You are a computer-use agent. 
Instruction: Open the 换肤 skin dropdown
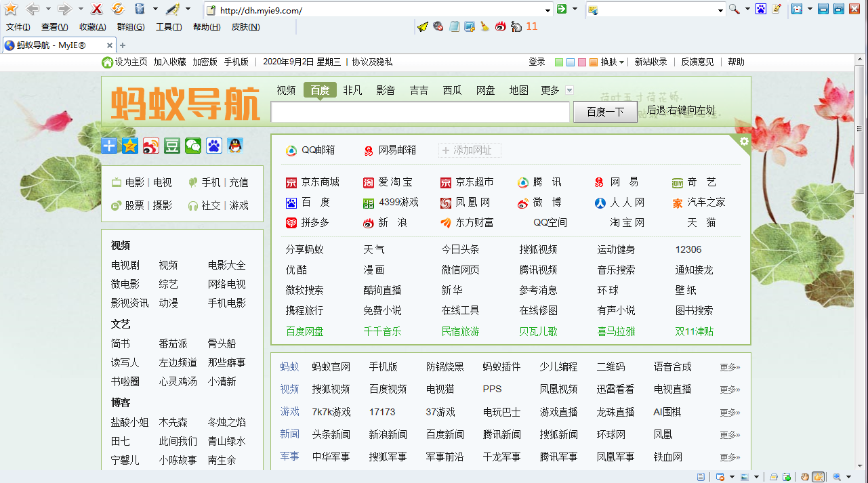[612, 62]
